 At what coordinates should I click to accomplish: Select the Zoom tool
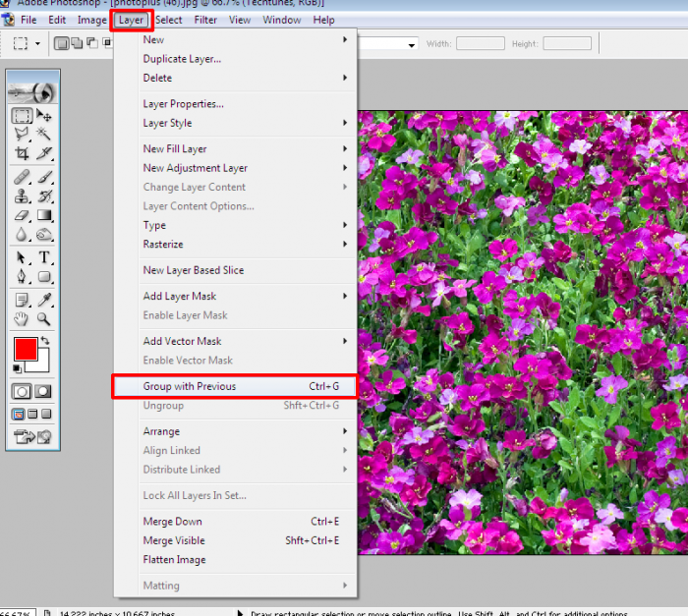44,319
